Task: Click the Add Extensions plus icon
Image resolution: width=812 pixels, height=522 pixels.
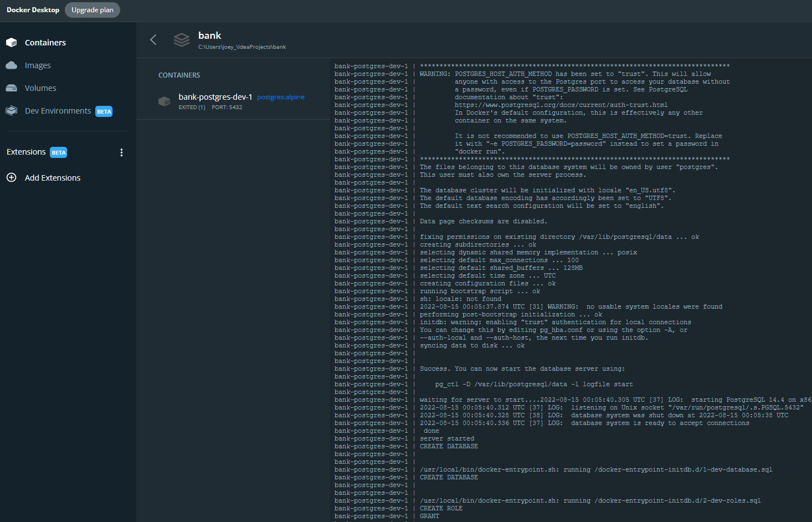Action: pos(11,177)
